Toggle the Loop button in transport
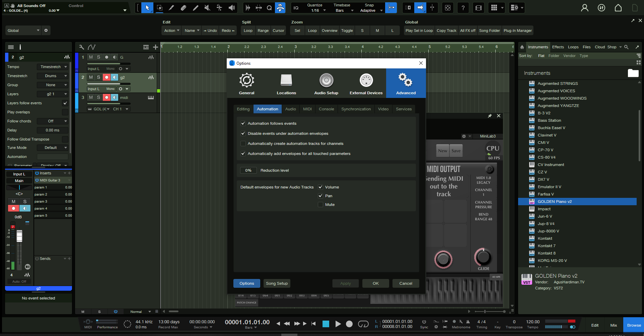644x336 pixels. click(x=363, y=324)
